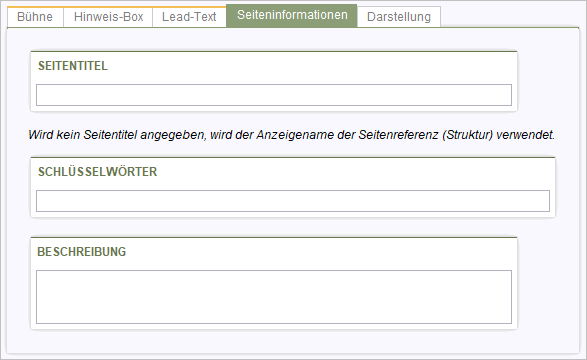Click empty panel area below Beschreibung box

pos(293,342)
